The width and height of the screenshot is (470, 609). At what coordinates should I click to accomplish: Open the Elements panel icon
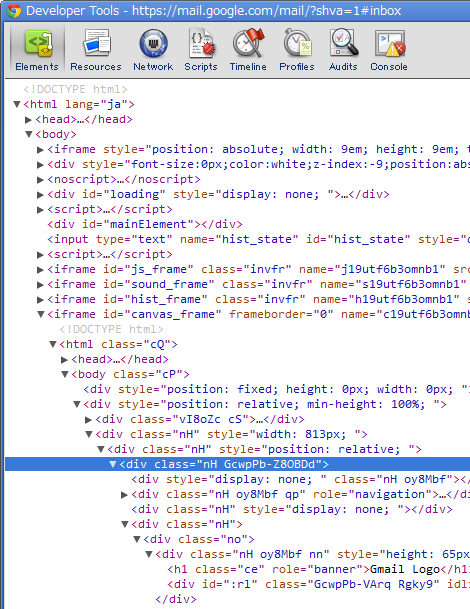37,49
